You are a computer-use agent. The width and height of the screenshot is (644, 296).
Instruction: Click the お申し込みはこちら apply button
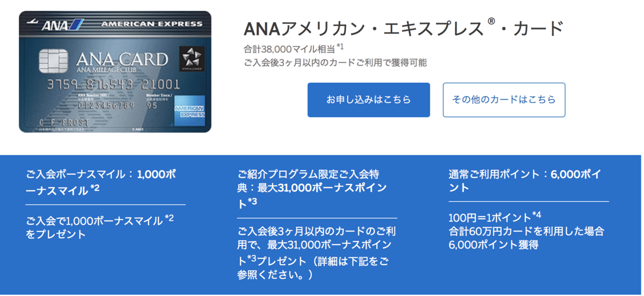(x=369, y=100)
